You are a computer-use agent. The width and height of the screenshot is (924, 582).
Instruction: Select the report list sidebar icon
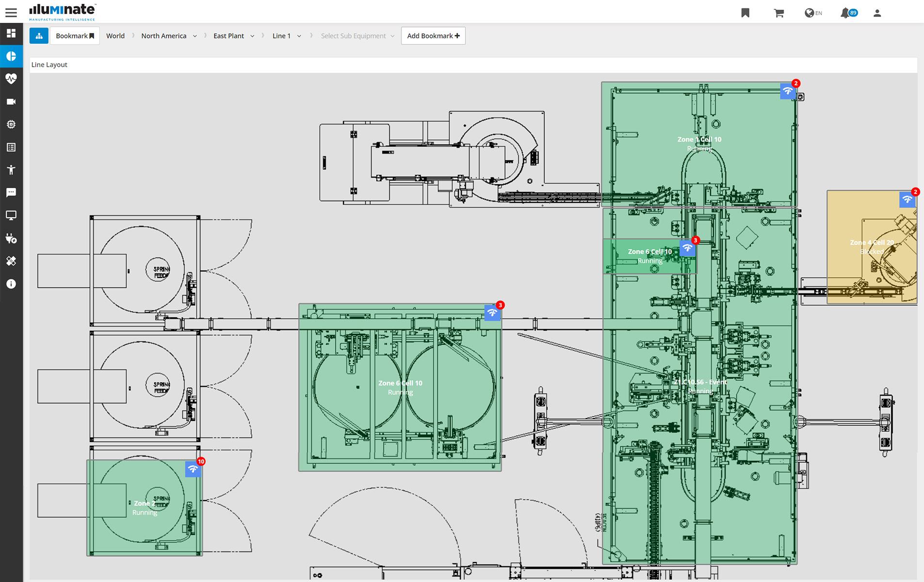11,147
